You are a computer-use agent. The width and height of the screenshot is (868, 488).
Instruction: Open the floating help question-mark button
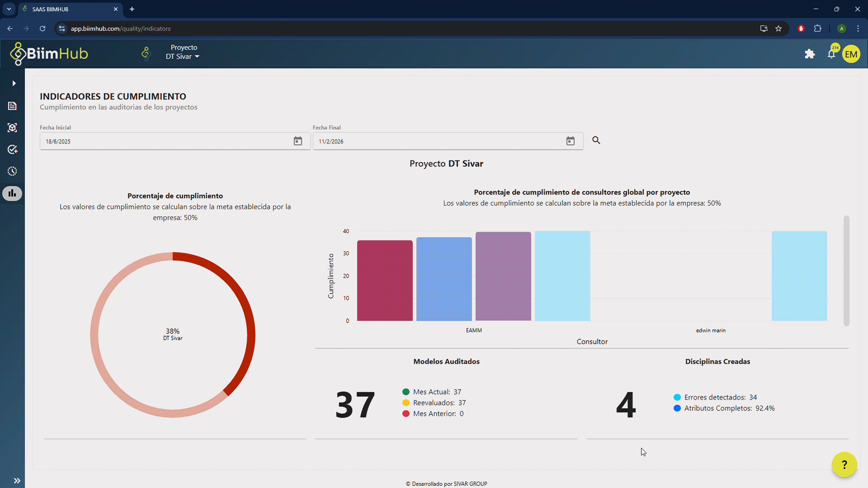[x=844, y=465]
